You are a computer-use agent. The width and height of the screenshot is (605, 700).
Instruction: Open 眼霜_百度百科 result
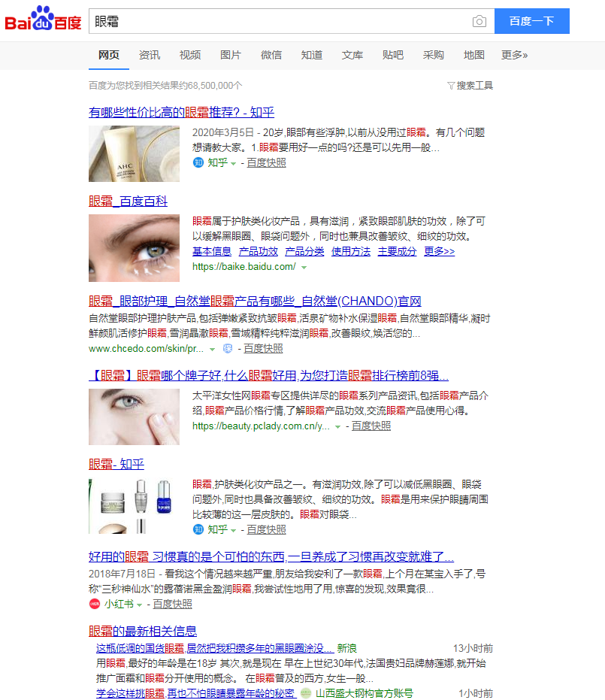[128, 201]
